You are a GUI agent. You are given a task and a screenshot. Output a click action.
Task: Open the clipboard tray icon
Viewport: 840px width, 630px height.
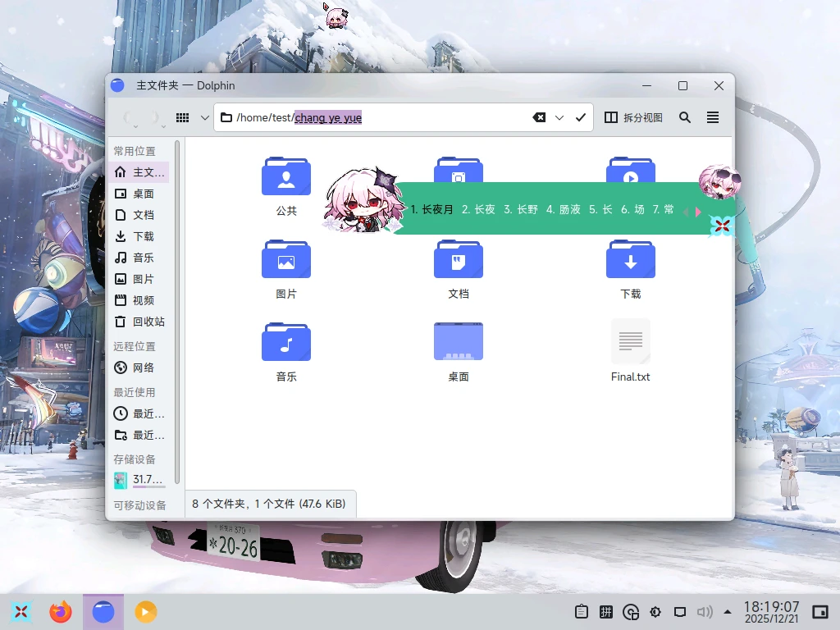[582, 611]
